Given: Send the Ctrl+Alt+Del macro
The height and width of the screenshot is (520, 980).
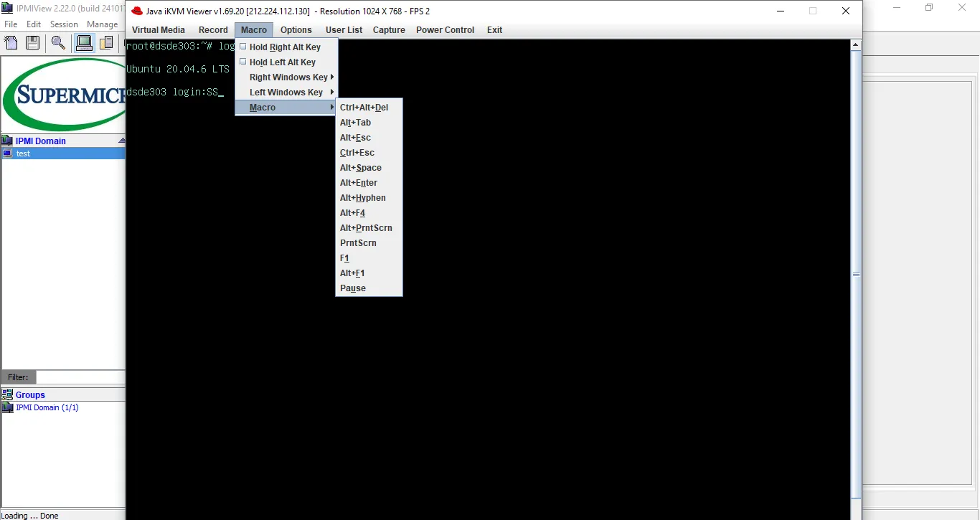Looking at the screenshot, I should (x=364, y=108).
